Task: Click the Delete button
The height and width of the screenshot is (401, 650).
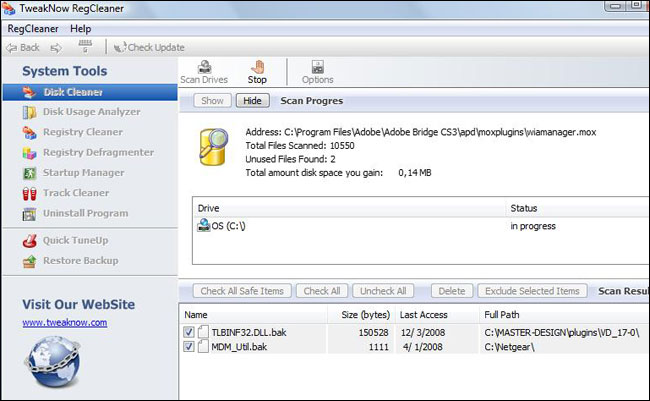Action: 452,291
